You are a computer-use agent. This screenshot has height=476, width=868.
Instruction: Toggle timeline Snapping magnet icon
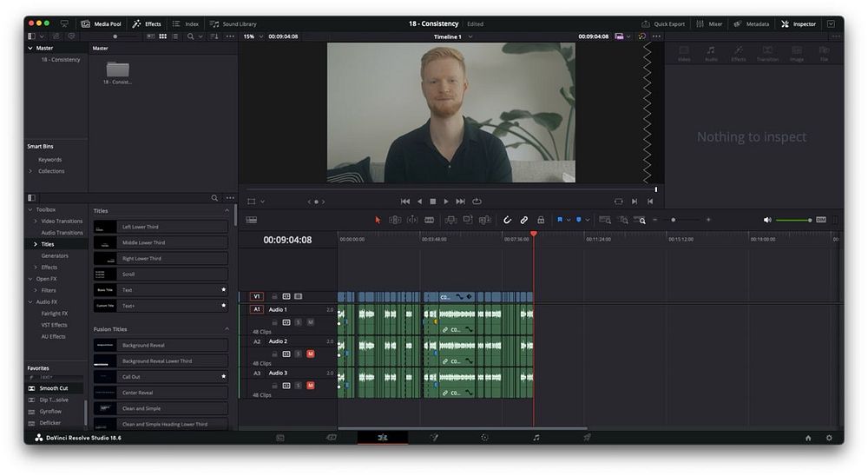pyautogui.click(x=508, y=220)
